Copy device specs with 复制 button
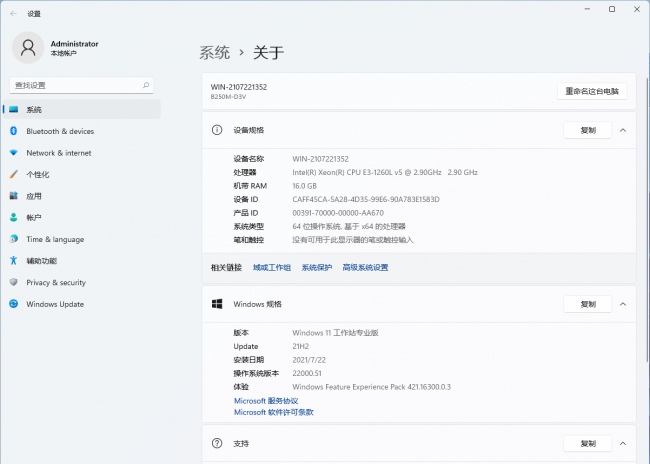 point(588,130)
